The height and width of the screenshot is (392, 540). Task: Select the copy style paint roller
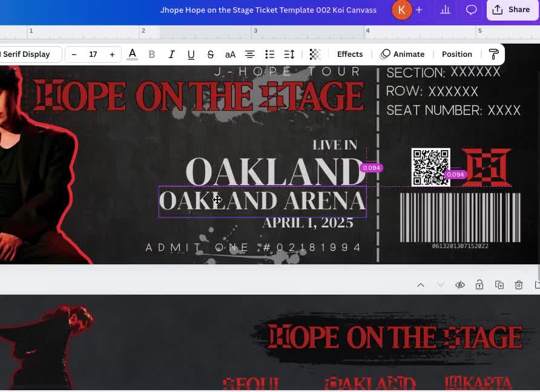coord(493,54)
